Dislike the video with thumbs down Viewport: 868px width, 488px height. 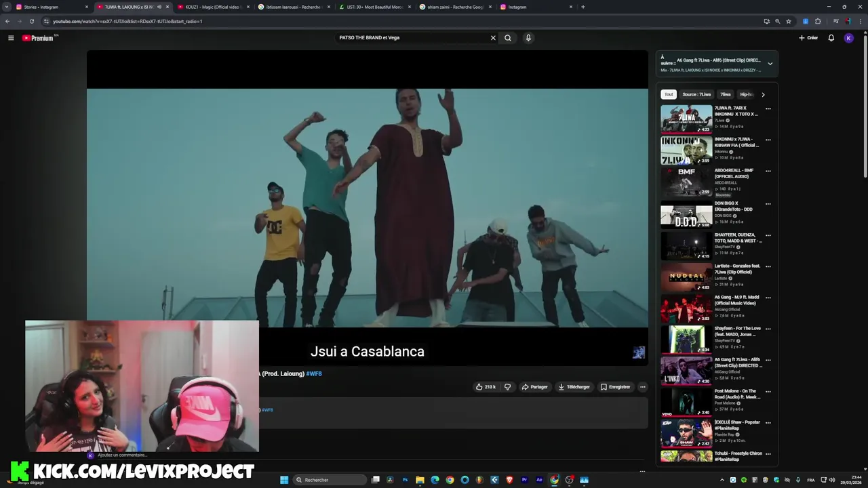pos(507,387)
